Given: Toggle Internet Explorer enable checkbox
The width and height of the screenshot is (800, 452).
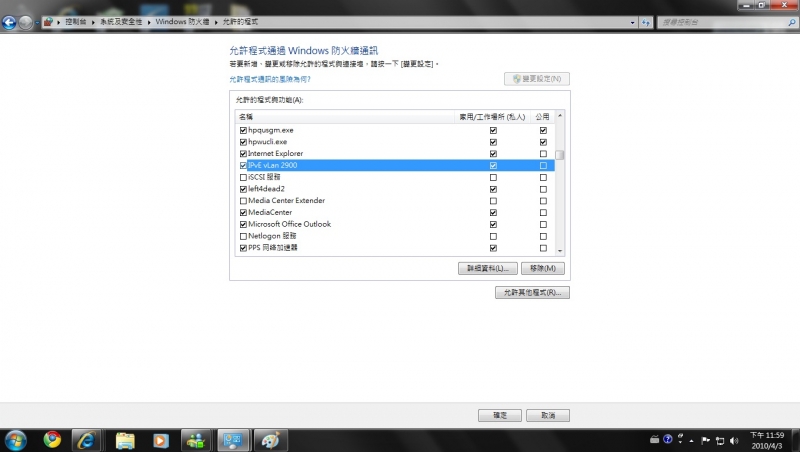Looking at the screenshot, I should (x=243, y=154).
